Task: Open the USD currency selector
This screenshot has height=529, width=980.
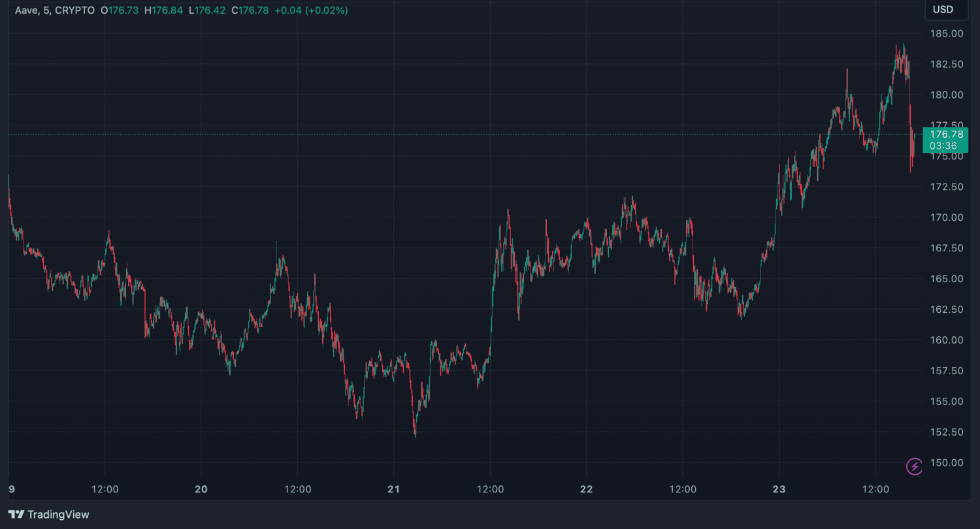Action: (943, 10)
